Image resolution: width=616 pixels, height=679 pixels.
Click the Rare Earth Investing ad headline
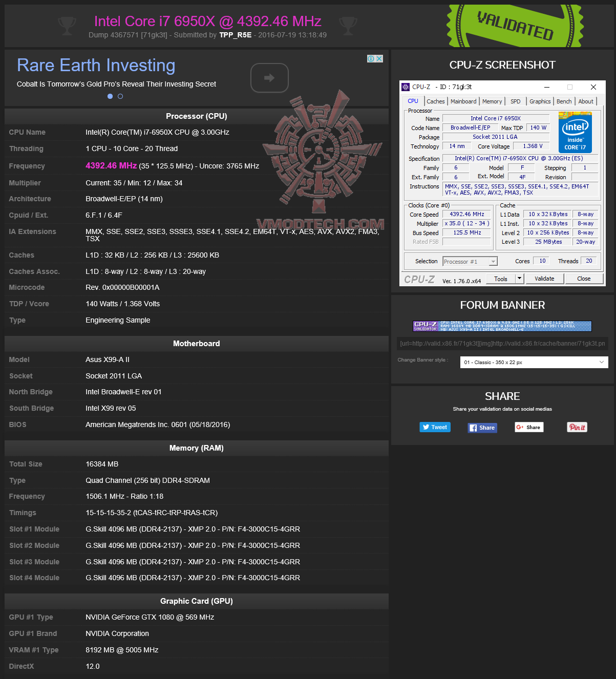click(x=96, y=65)
